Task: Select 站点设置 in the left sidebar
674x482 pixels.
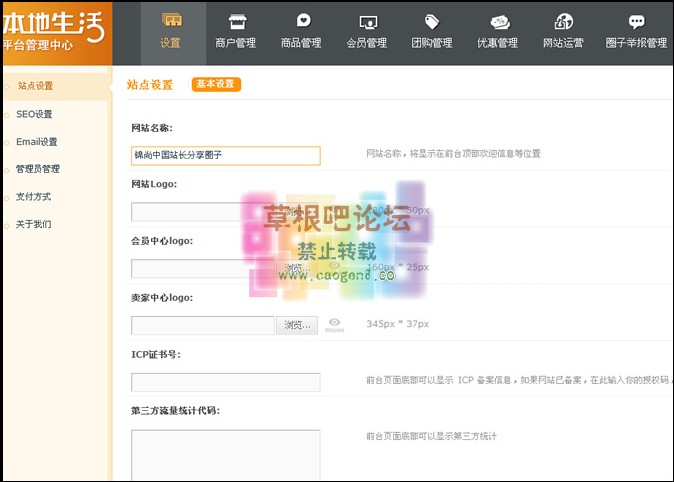Action: [x=36, y=86]
